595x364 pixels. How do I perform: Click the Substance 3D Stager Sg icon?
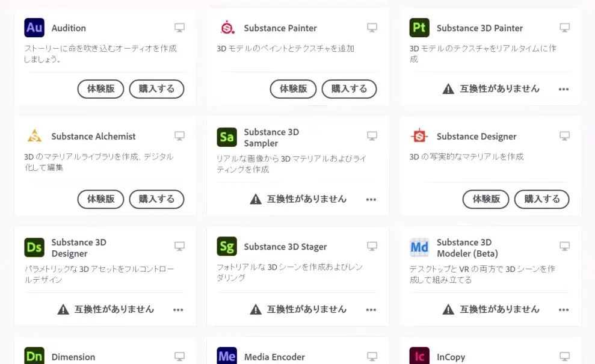[x=227, y=246]
